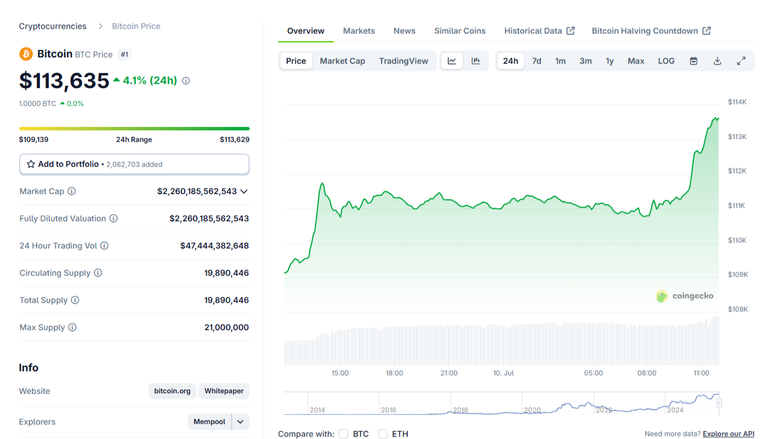Image resolution: width=768 pixels, height=439 pixels.
Task: Click the download chart data icon
Action: click(717, 61)
